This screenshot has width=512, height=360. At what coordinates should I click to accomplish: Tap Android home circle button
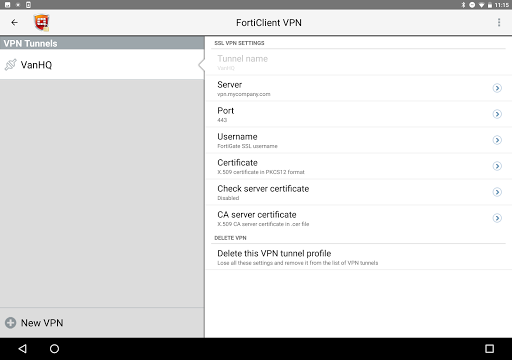pos(54,349)
